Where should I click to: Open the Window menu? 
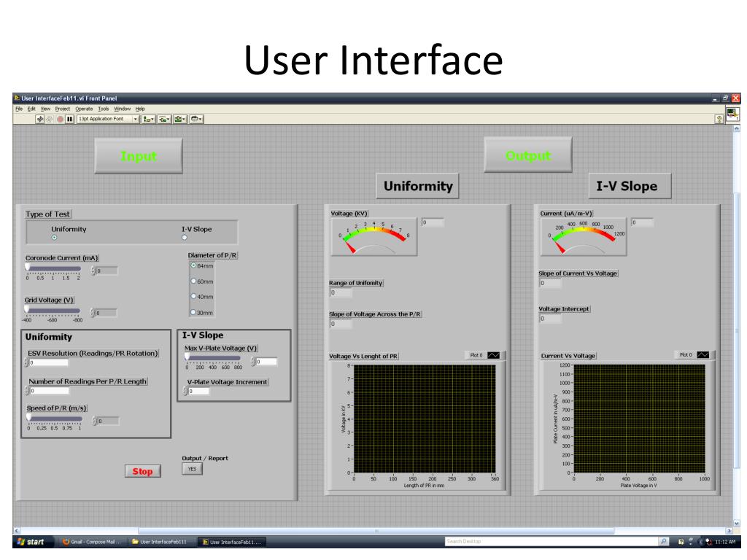point(122,109)
